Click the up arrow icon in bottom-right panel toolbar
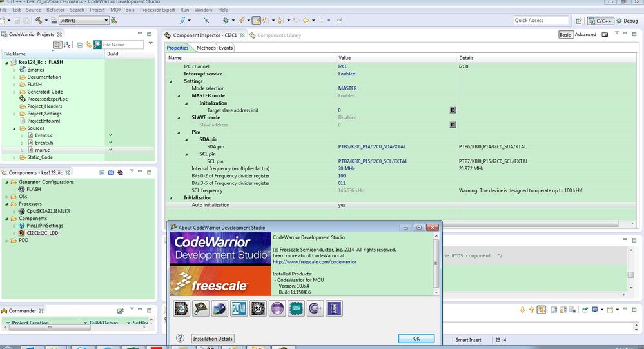This screenshot has width=644, height=349. [531, 310]
